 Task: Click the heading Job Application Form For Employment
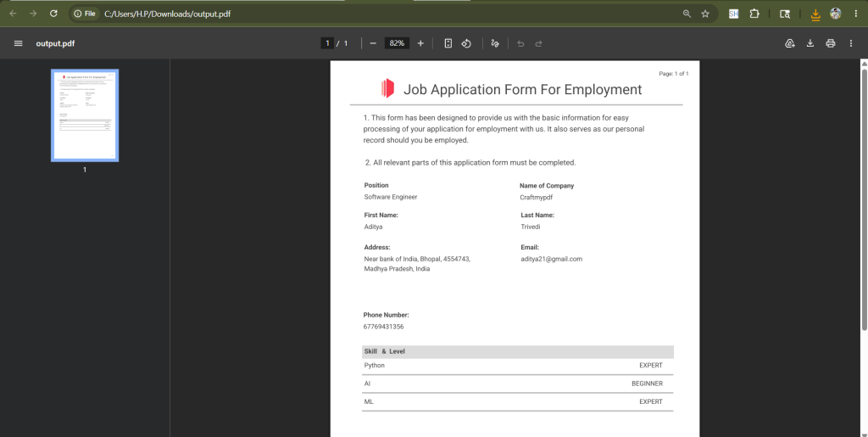point(522,89)
